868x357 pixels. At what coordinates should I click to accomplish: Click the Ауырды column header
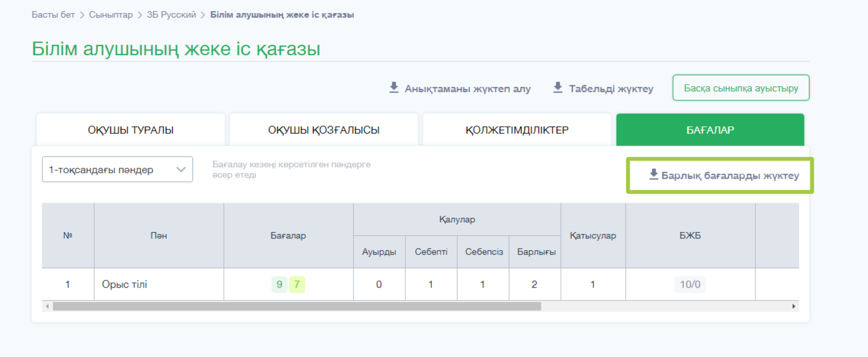click(379, 252)
